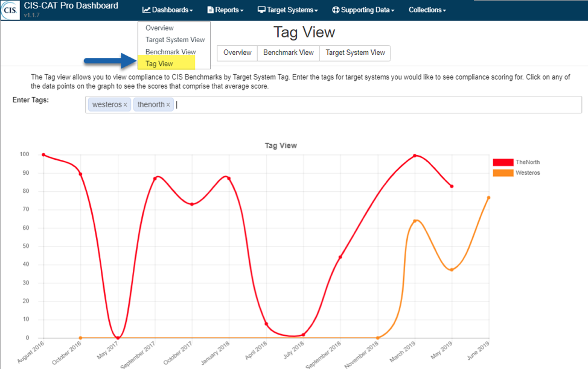
Task: Choose the highlighted Tag View menu entry
Action: point(167,63)
